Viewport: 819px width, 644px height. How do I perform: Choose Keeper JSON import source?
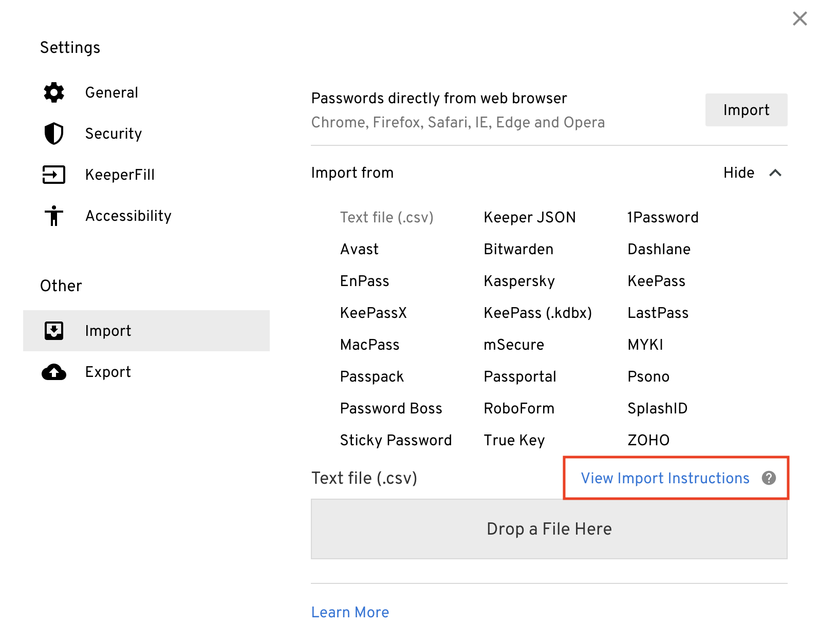(x=530, y=217)
